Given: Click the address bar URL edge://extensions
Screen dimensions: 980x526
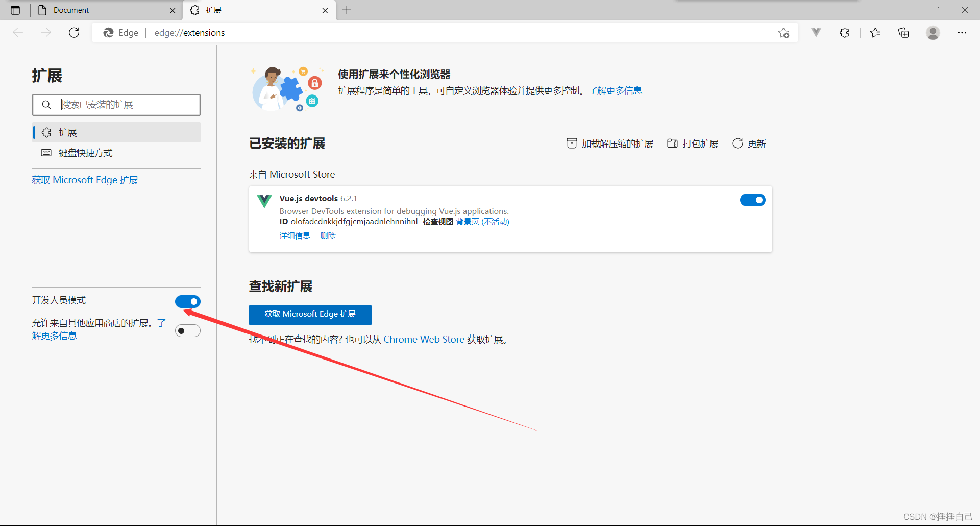Looking at the screenshot, I should [189, 33].
